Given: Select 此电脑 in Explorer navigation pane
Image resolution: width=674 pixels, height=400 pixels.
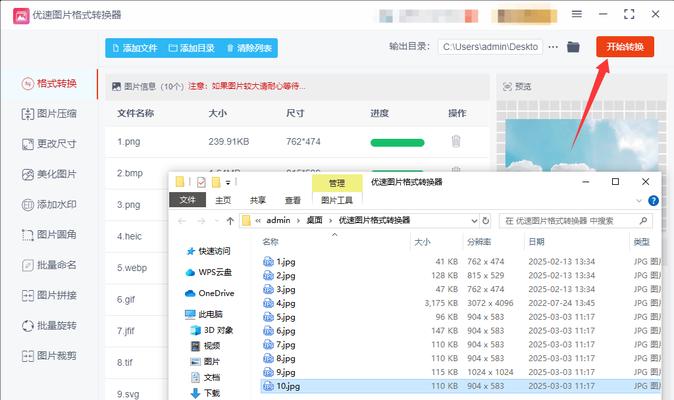Looking at the screenshot, I should click(x=204, y=314).
